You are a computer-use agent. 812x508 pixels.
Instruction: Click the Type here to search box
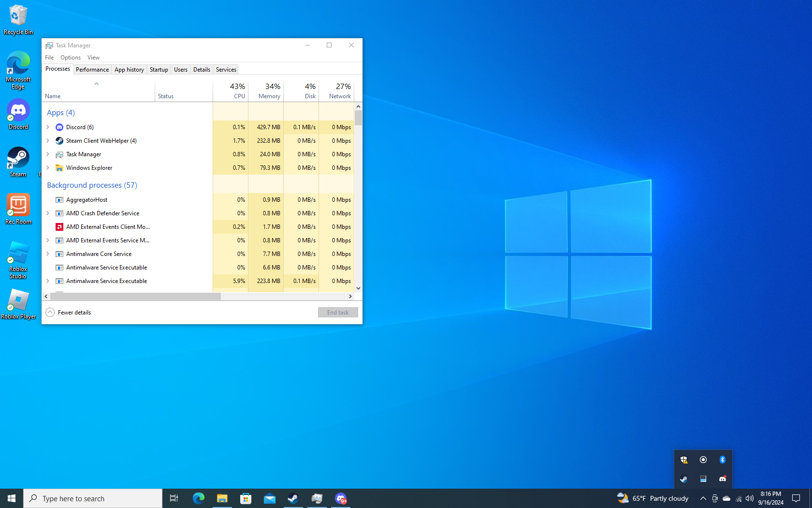93,498
